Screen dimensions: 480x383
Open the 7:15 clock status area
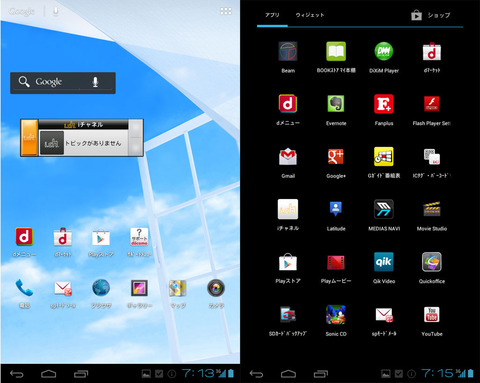(437, 373)
